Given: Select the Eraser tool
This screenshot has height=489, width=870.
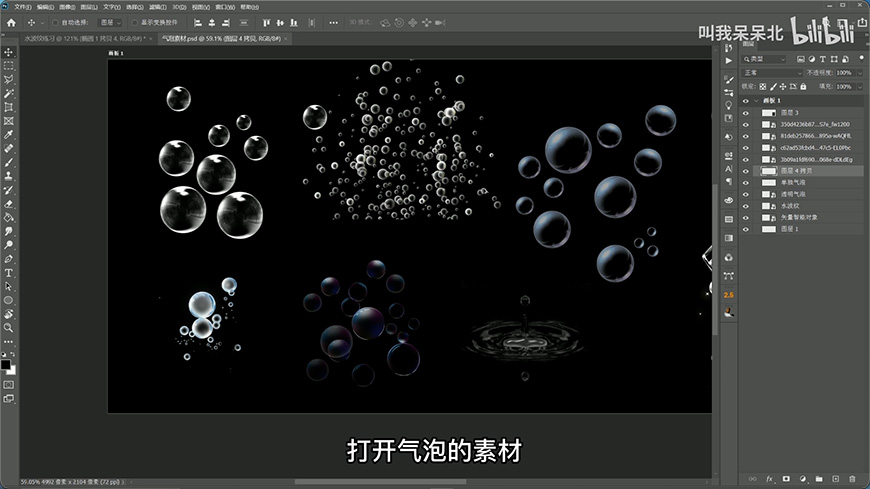Looking at the screenshot, I should [x=8, y=204].
